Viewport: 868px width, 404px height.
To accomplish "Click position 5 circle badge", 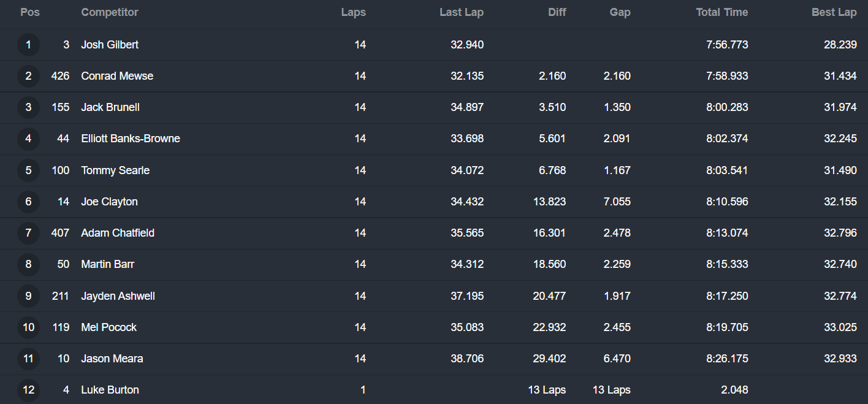I will point(28,170).
